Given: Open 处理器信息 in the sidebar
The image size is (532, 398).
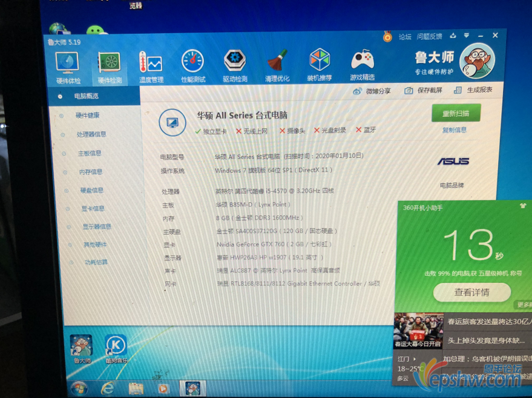Looking at the screenshot, I should coord(91,134).
